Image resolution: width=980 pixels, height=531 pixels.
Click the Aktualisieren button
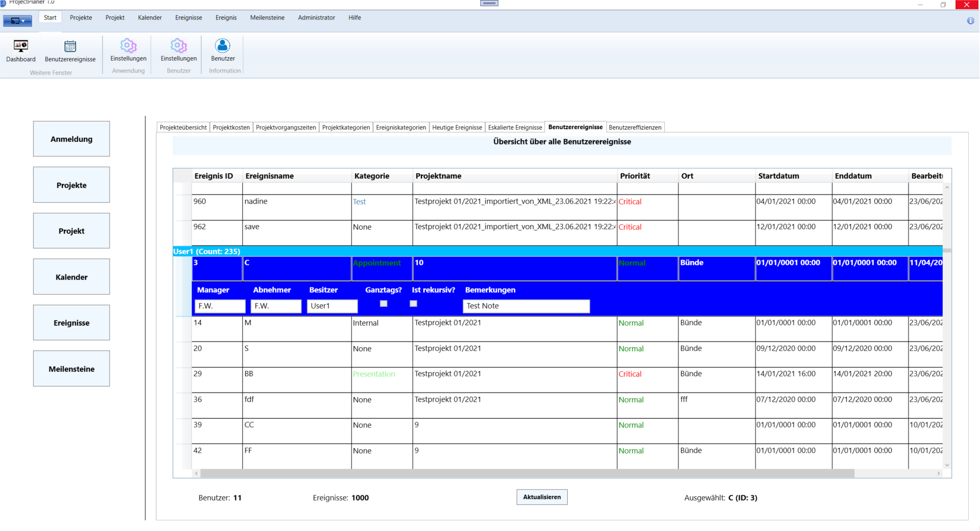pyautogui.click(x=542, y=497)
